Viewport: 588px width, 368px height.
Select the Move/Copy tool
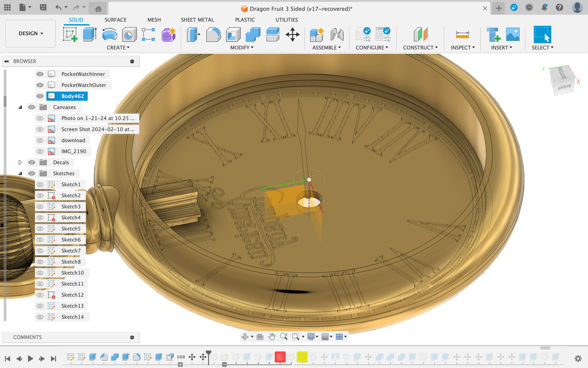click(x=292, y=34)
